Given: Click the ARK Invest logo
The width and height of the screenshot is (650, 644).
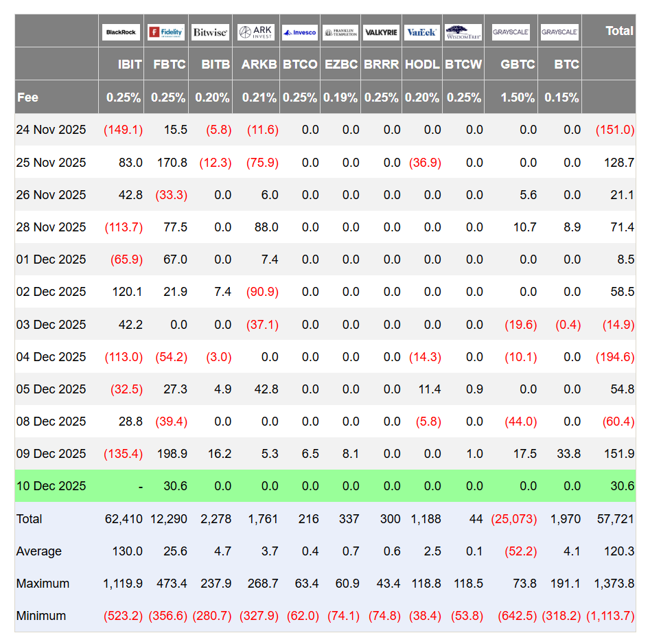Looking at the screenshot, I should click(255, 32).
